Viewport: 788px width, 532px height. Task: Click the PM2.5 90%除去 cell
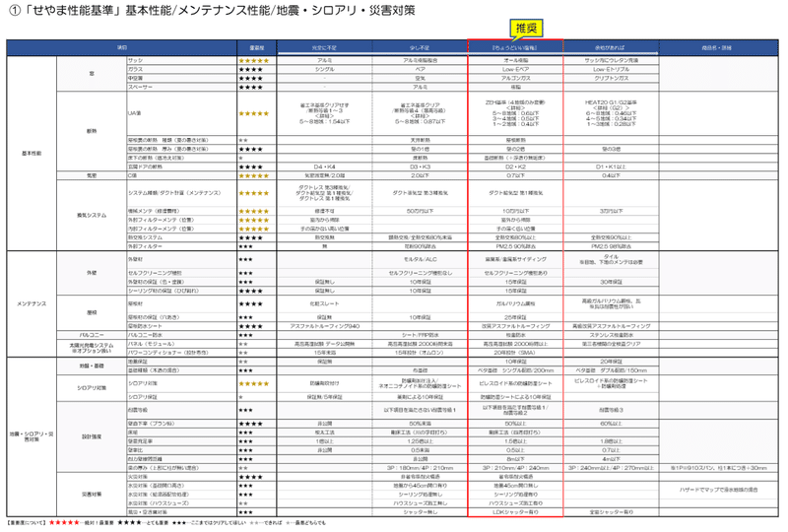click(x=515, y=246)
